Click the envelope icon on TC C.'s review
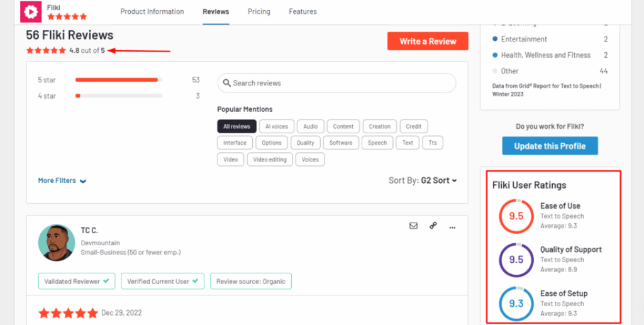The height and width of the screenshot is (325, 644). coord(413,226)
